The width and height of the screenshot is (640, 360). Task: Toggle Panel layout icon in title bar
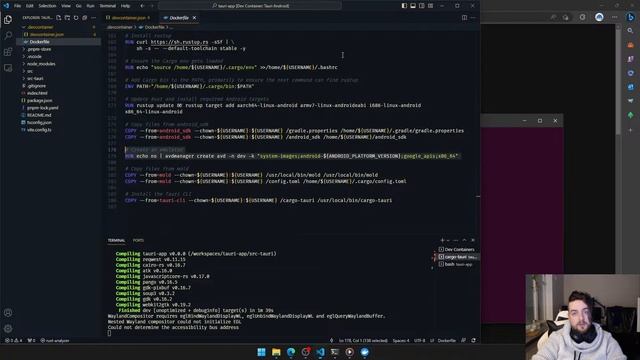[x=413, y=6]
